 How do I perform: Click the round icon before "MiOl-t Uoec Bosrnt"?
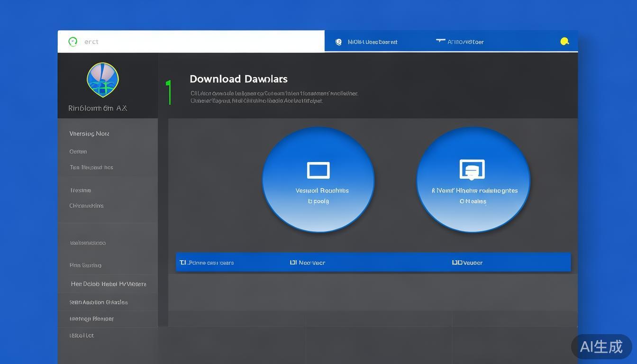click(x=338, y=42)
